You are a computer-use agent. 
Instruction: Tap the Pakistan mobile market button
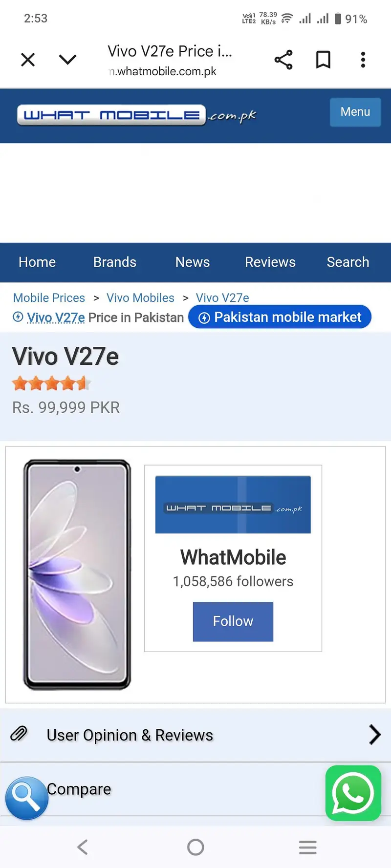[280, 318]
